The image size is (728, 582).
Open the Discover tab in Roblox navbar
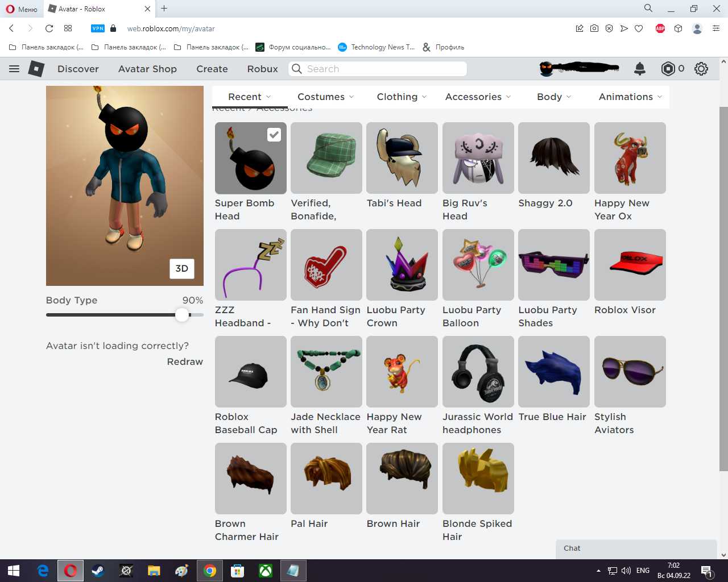tap(78, 69)
